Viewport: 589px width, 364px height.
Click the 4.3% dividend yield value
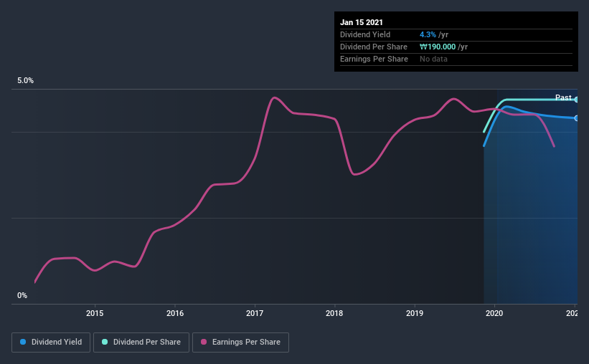(428, 34)
